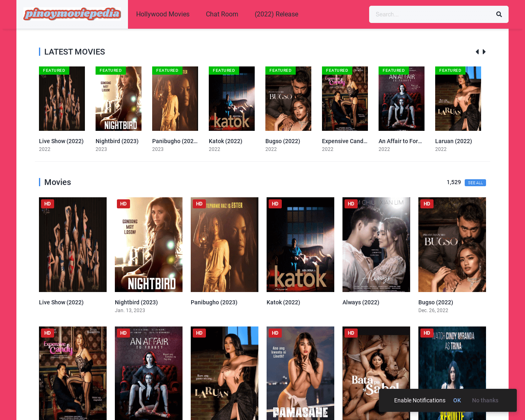Image resolution: width=525 pixels, height=420 pixels.
Task: Open Katok (2022) title in Latest Movies carousel
Action: pyautogui.click(x=225, y=141)
